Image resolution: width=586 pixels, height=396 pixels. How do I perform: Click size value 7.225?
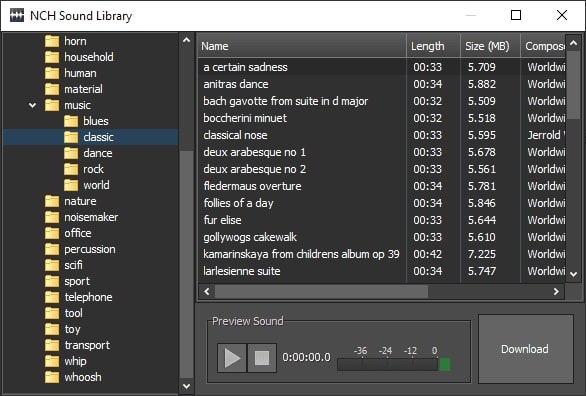point(482,254)
